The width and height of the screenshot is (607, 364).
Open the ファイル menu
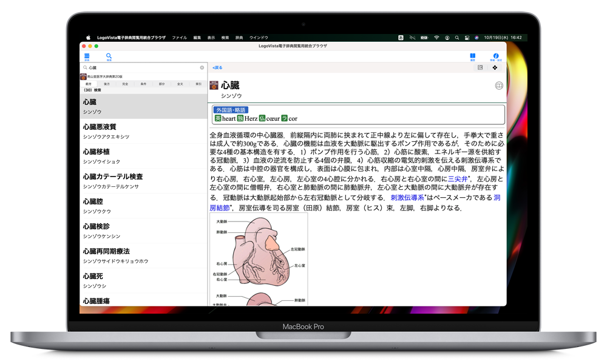[x=179, y=38]
